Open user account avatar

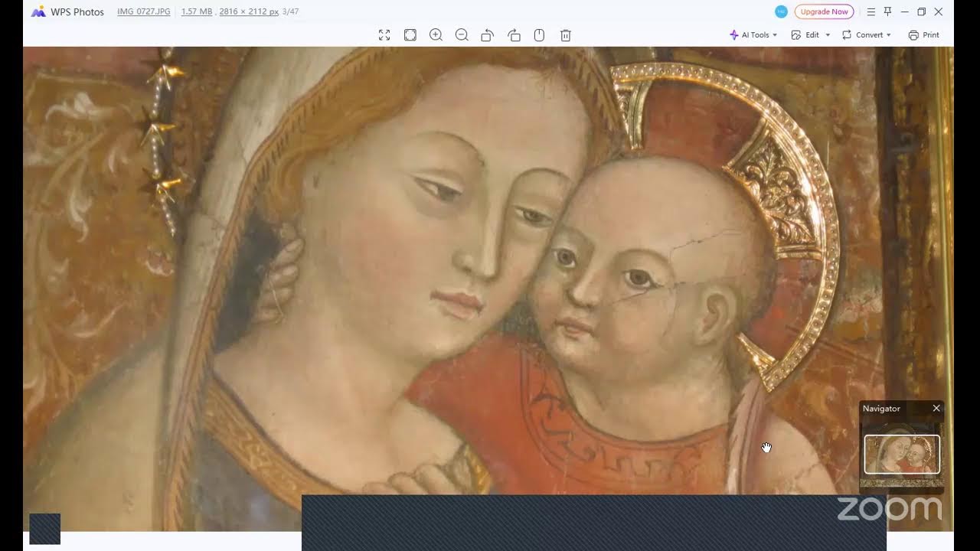pos(781,11)
